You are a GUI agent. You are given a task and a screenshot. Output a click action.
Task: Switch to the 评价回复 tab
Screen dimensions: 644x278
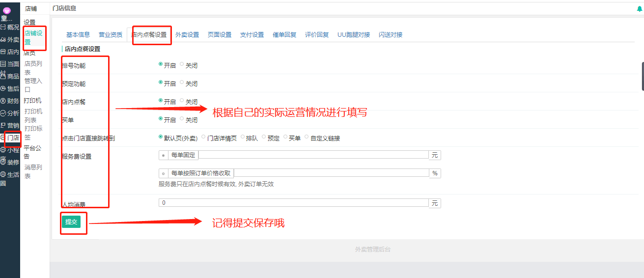(x=317, y=34)
